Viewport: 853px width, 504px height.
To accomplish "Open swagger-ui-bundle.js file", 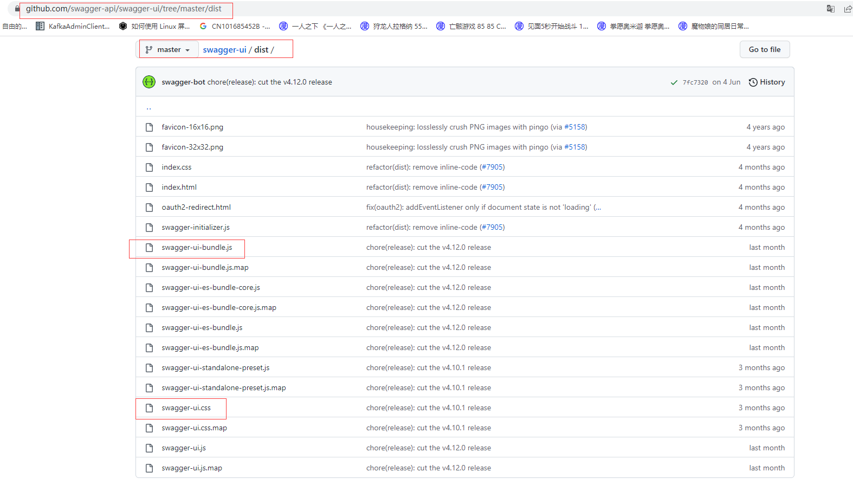I will 197,248.
